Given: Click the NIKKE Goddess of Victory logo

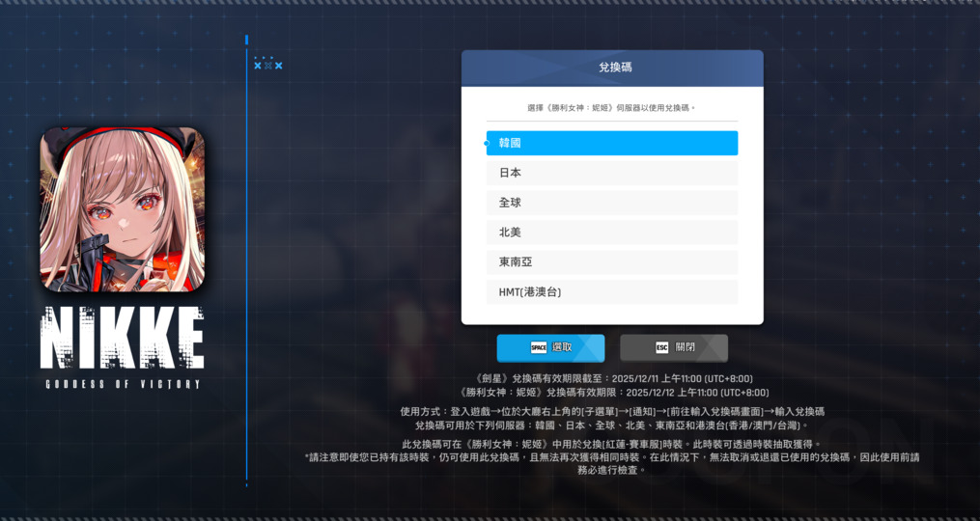Looking at the screenshot, I should [x=123, y=347].
